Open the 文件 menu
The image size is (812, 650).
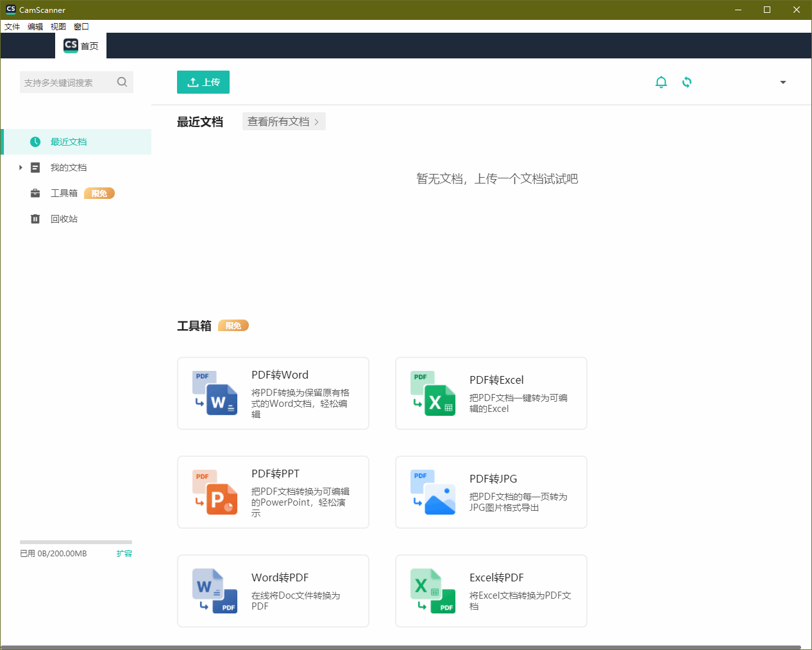[12, 26]
